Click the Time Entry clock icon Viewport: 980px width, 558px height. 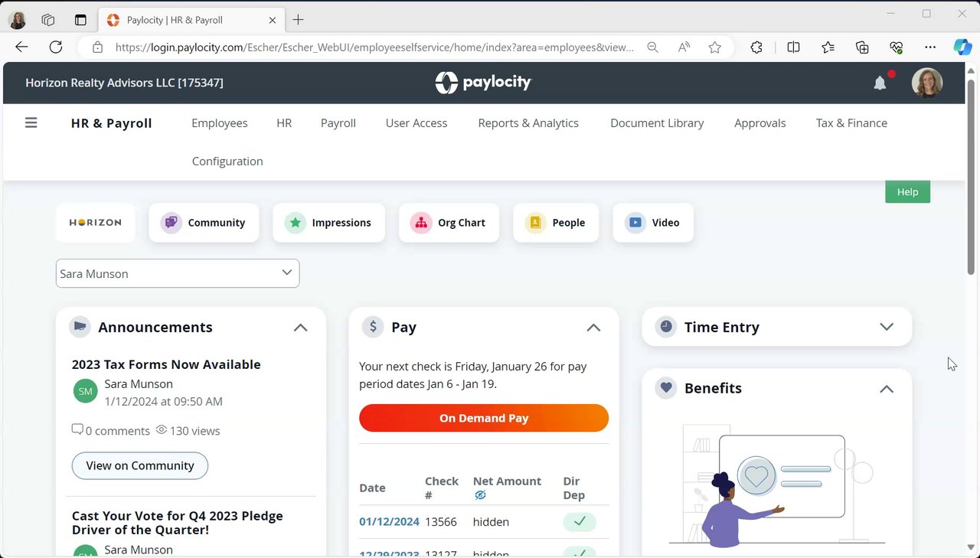pos(666,327)
